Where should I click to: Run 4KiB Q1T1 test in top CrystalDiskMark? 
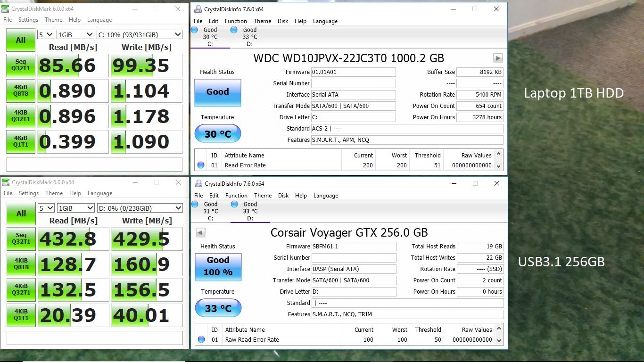pos(21,142)
